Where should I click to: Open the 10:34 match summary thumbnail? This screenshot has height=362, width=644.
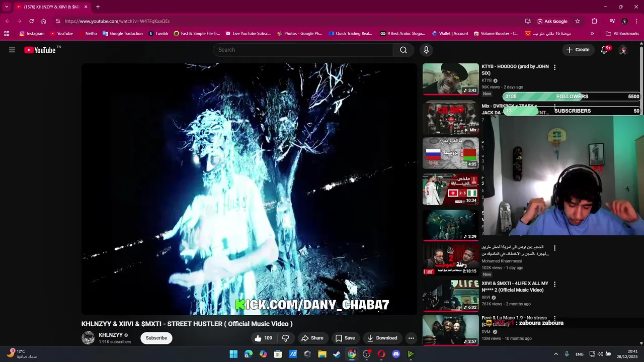pyautogui.click(x=451, y=190)
